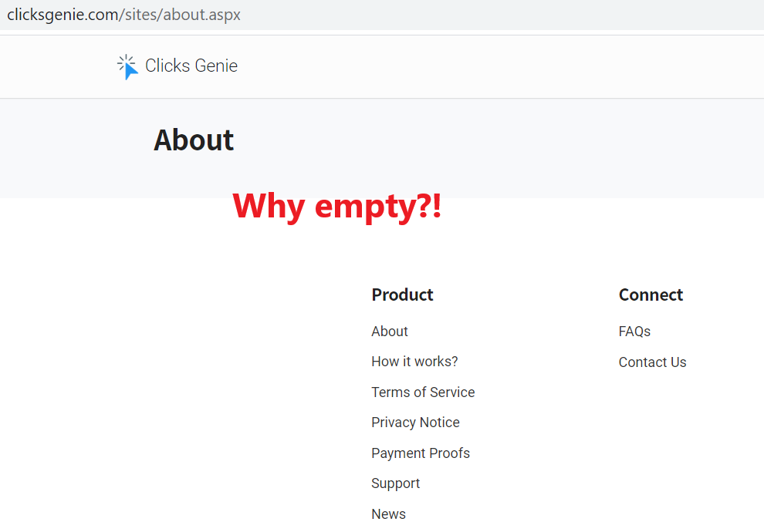The height and width of the screenshot is (532, 764).
Task: Click the large About page heading
Action: click(194, 140)
